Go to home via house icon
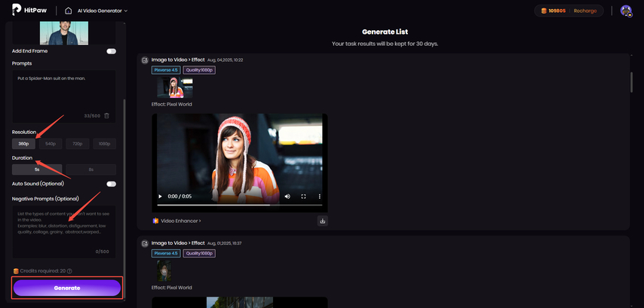The height and width of the screenshot is (308, 644). coord(69,11)
